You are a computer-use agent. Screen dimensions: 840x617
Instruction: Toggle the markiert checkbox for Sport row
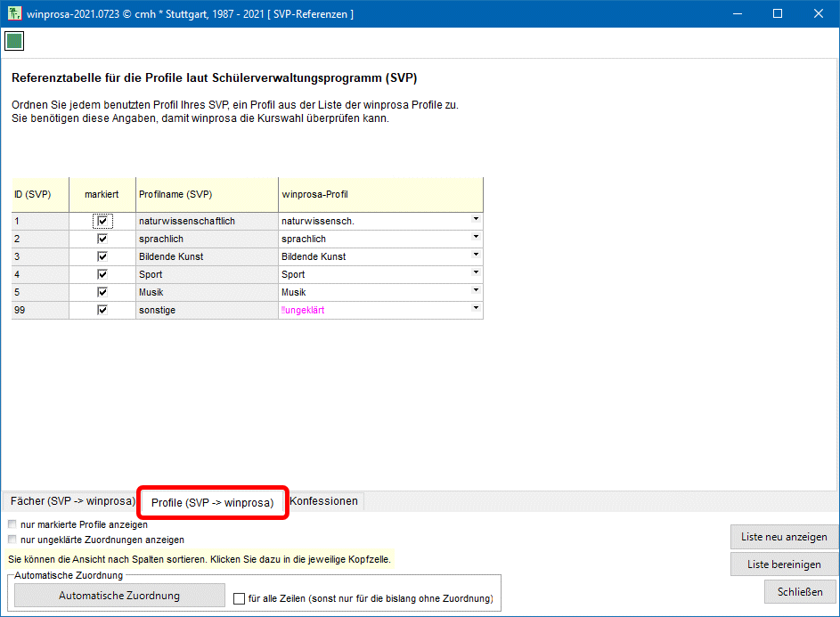tap(102, 274)
